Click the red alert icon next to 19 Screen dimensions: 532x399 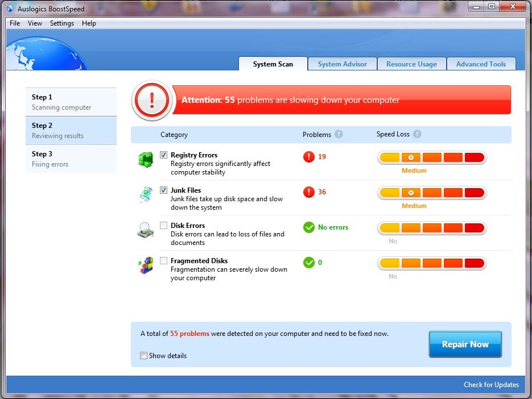tap(309, 157)
